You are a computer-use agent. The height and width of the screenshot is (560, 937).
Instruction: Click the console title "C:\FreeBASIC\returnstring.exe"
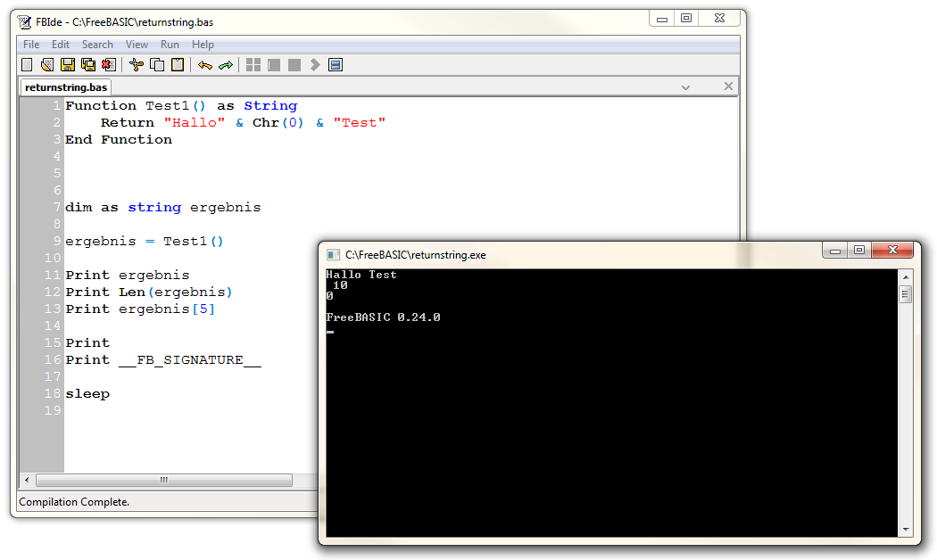[x=415, y=255]
